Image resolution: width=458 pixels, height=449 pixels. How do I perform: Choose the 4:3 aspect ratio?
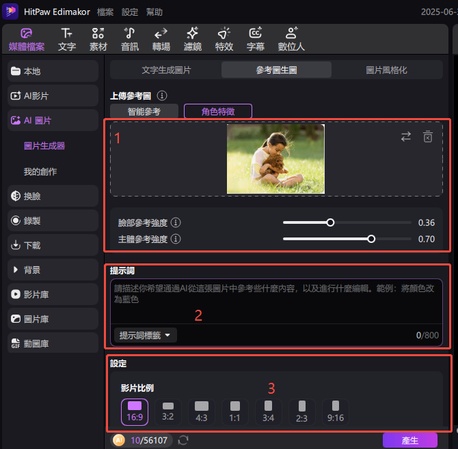click(x=201, y=412)
